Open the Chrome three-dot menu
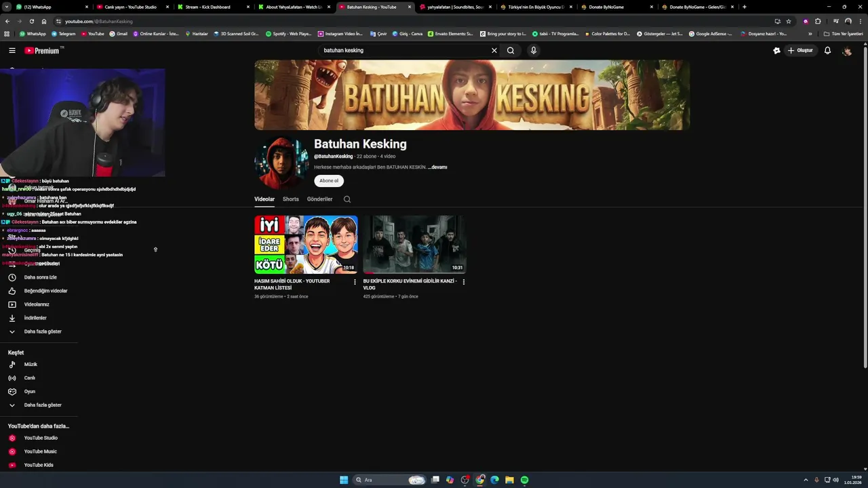 coord(861,21)
